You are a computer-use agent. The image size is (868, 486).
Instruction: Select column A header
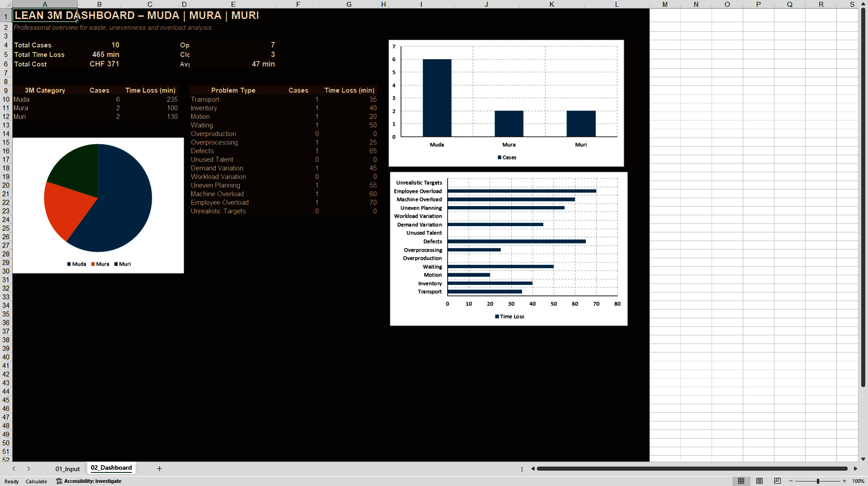(x=45, y=4)
